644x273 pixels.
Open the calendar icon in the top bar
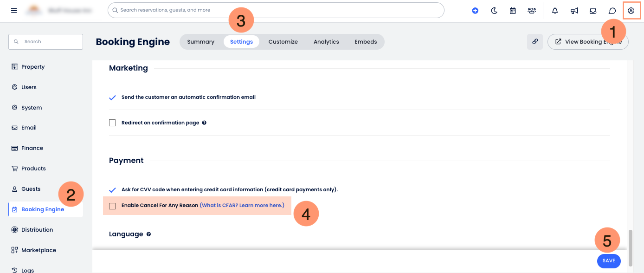pos(513,10)
